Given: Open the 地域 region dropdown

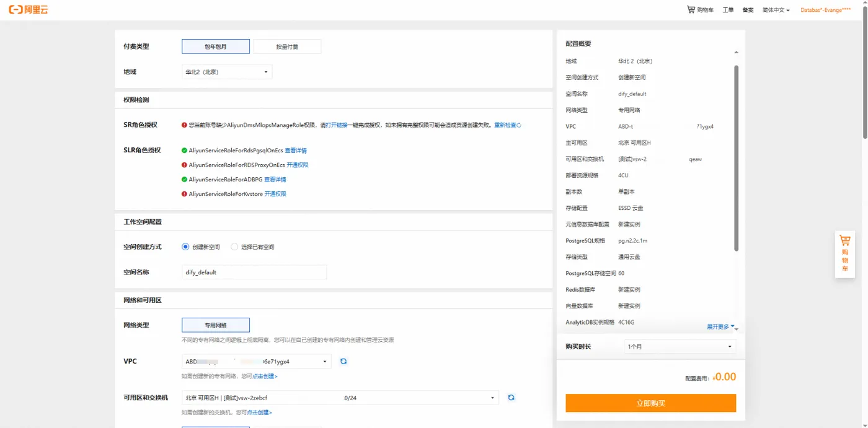Looking at the screenshot, I should pyautogui.click(x=227, y=72).
